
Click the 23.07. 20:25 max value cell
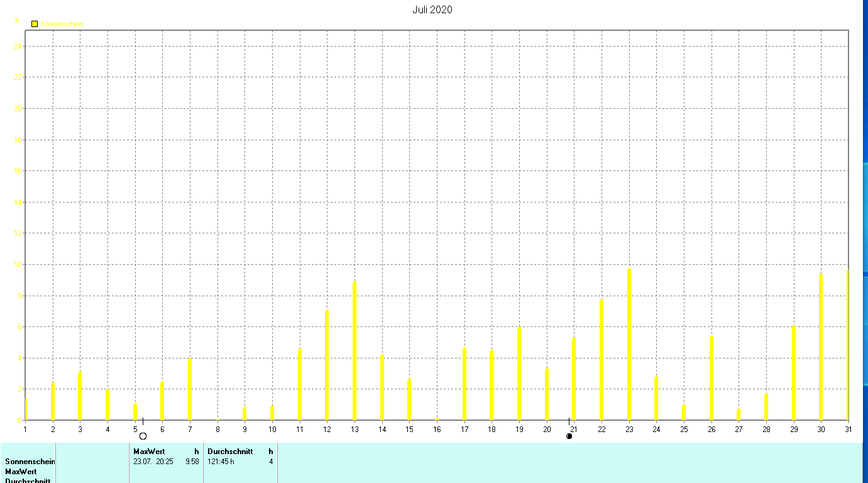154,462
